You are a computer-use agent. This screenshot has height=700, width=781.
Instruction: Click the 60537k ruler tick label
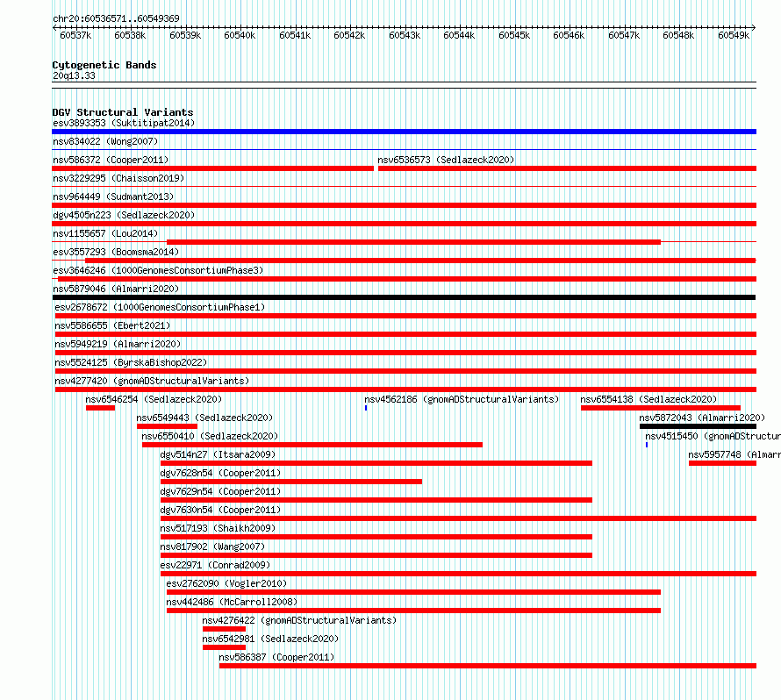pyautogui.click(x=75, y=35)
